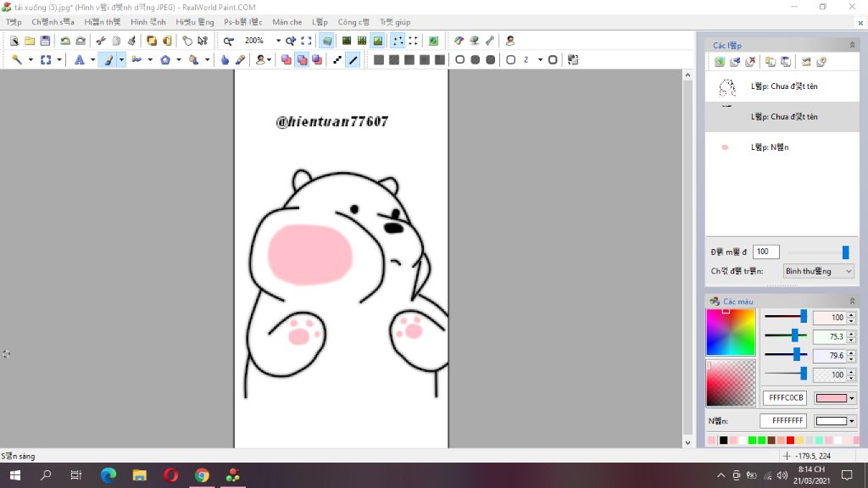Open the Hình menu
The width and height of the screenshot is (868, 488).
click(x=147, y=22)
